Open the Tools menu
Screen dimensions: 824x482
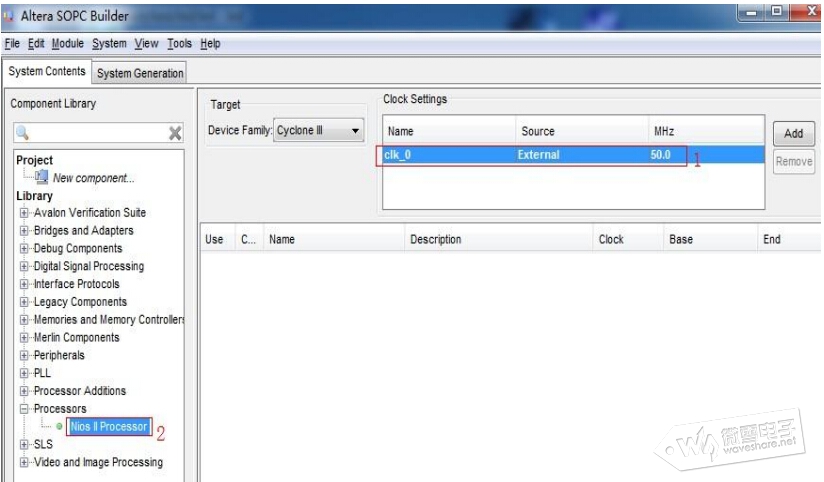coord(179,44)
